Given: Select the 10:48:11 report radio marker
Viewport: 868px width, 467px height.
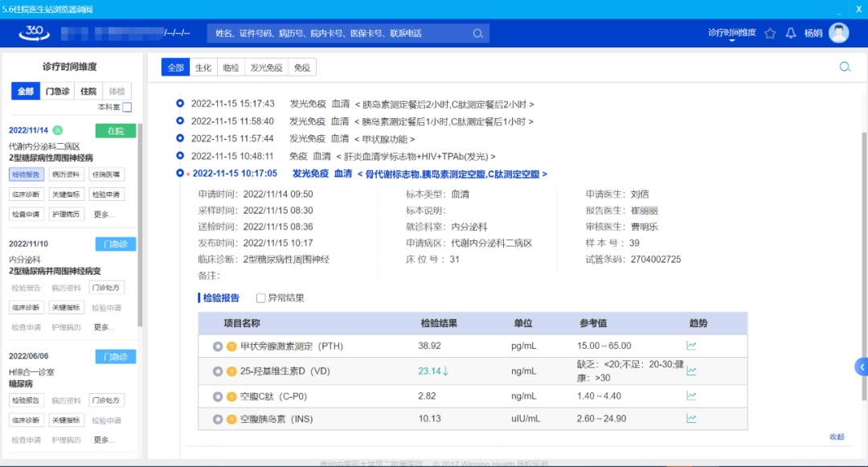Looking at the screenshot, I should 180,155.
